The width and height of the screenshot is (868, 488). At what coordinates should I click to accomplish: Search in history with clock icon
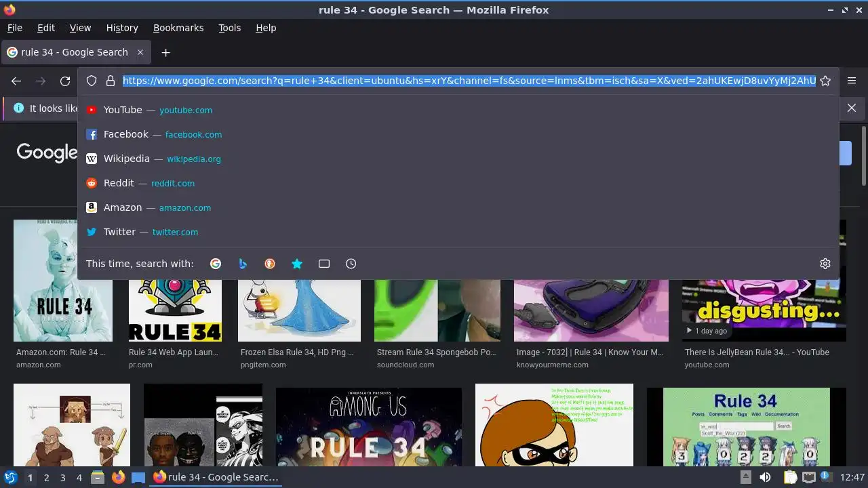click(351, 264)
